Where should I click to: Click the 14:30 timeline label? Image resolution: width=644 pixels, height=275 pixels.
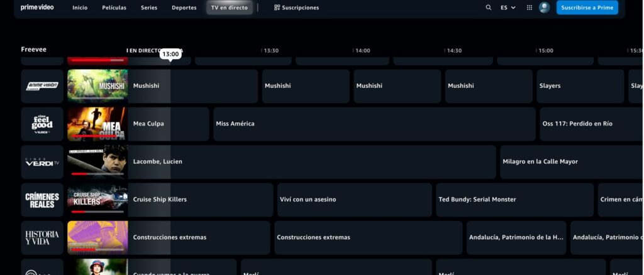tap(454, 51)
